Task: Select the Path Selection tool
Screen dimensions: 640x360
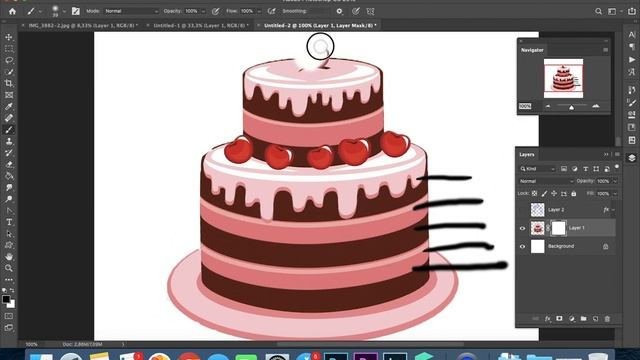Action: 9,234
